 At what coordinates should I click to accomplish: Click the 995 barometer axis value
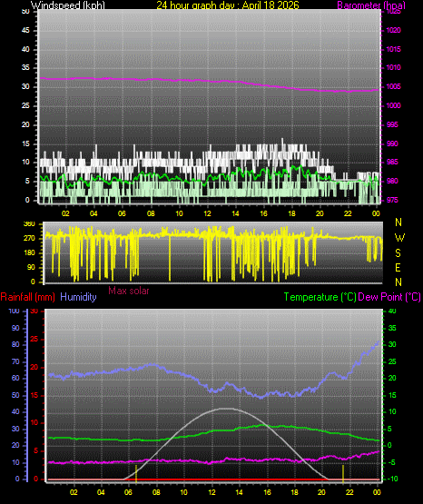click(x=392, y=124)
